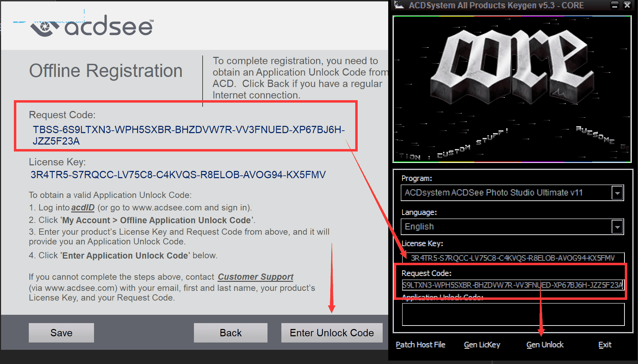Image resolution: width=638 pixels, height=364 pixels.
Task: Go Back in the registration dialog
Action: tap(231, 333)
